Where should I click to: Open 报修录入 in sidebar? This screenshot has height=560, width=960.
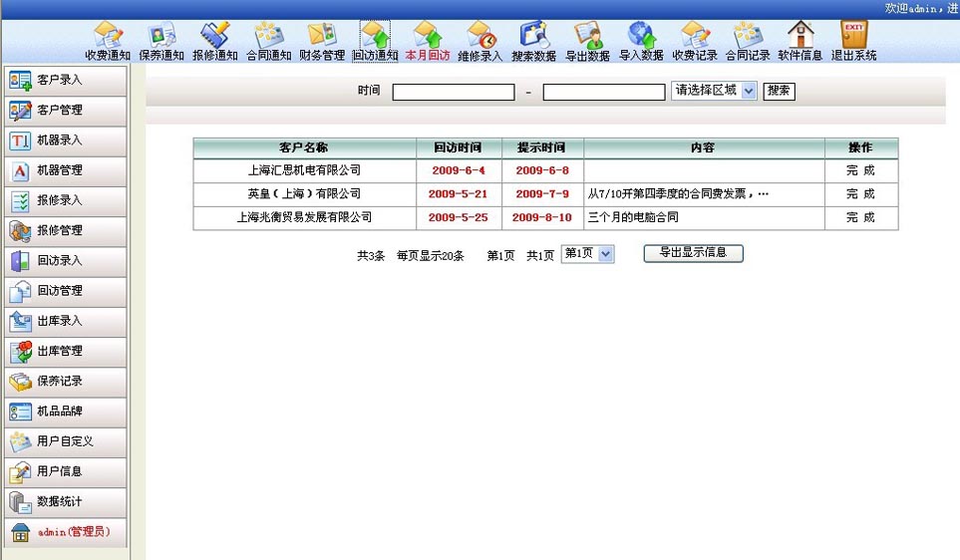(66, 200)
